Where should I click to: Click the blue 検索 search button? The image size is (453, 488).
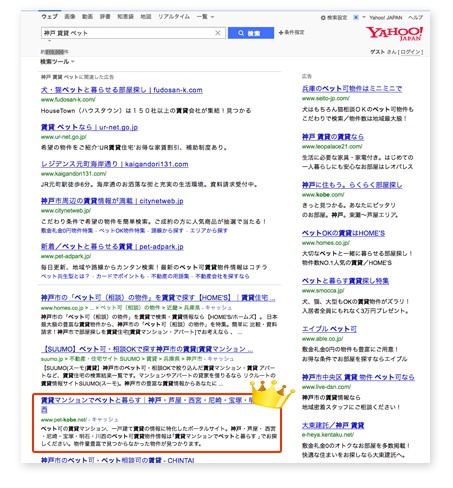pyautogui.click(x=251, y=33)
